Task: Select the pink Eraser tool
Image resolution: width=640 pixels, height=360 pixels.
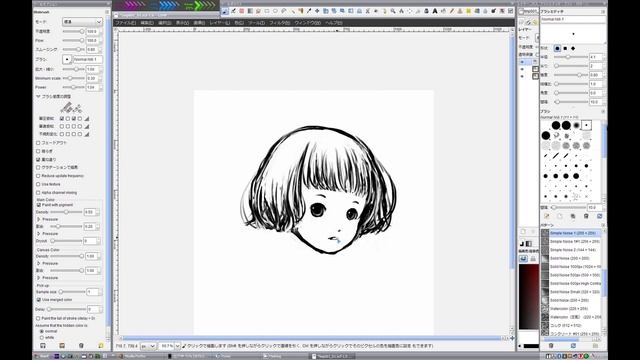Action: 241,11
